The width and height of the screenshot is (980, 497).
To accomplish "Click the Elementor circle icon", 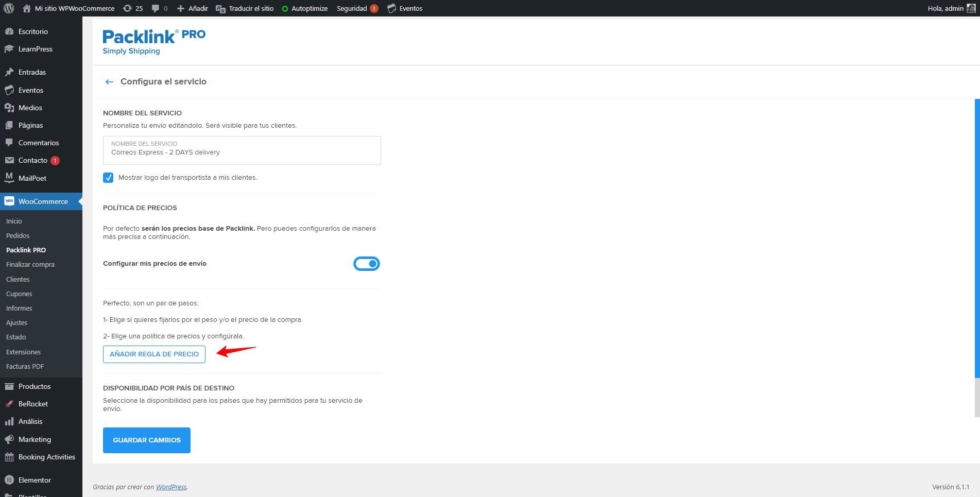I will [9, 480].
